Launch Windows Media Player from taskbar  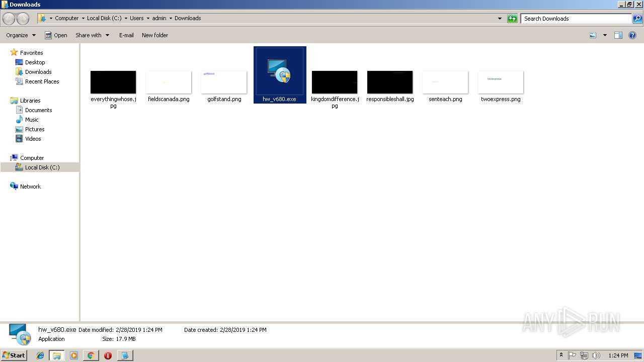point(74,355)
